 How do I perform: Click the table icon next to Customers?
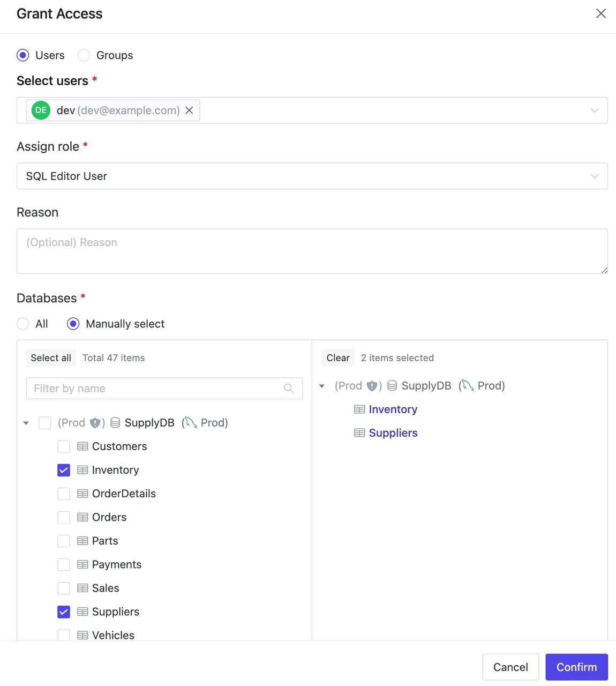82,446
